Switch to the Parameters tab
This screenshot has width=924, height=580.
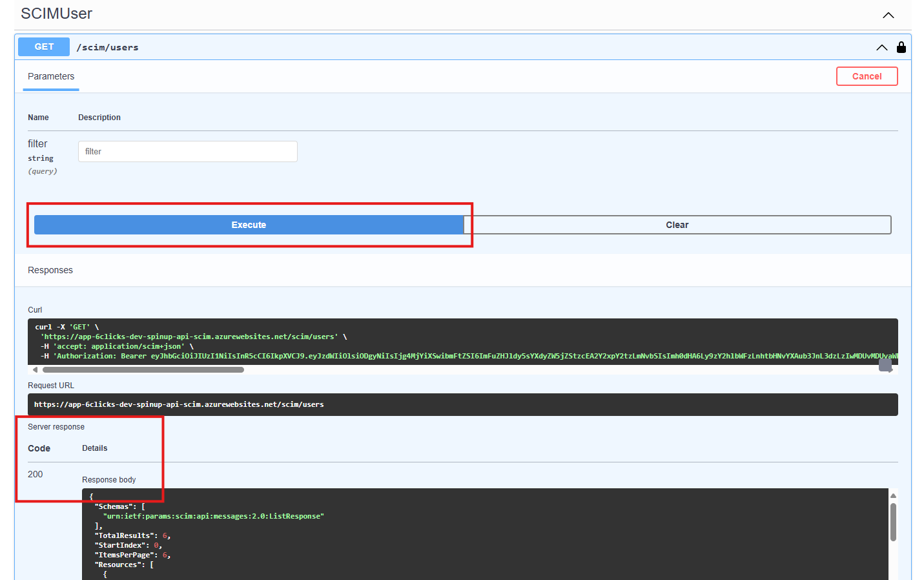50,76
